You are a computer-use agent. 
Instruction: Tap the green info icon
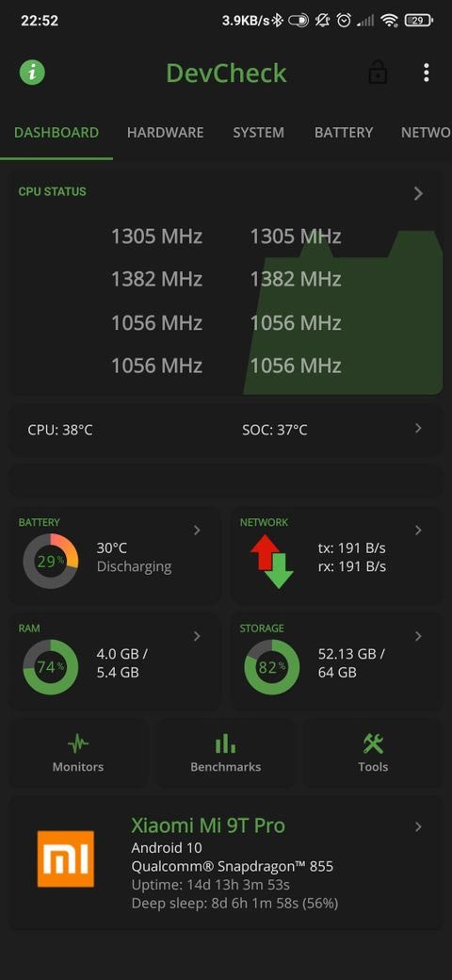coord(32,73)
